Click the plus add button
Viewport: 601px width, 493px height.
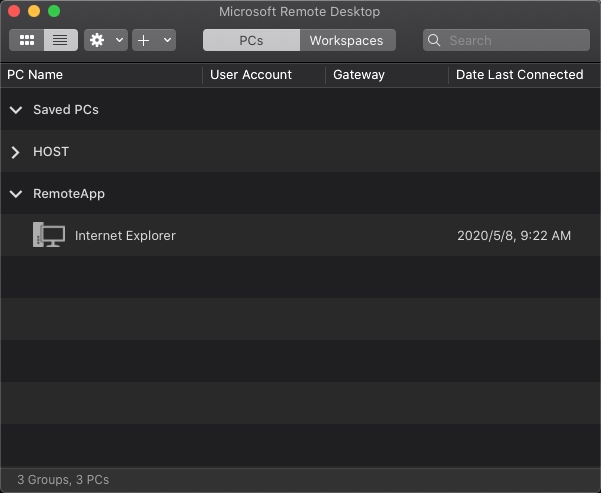click(143, 40)
